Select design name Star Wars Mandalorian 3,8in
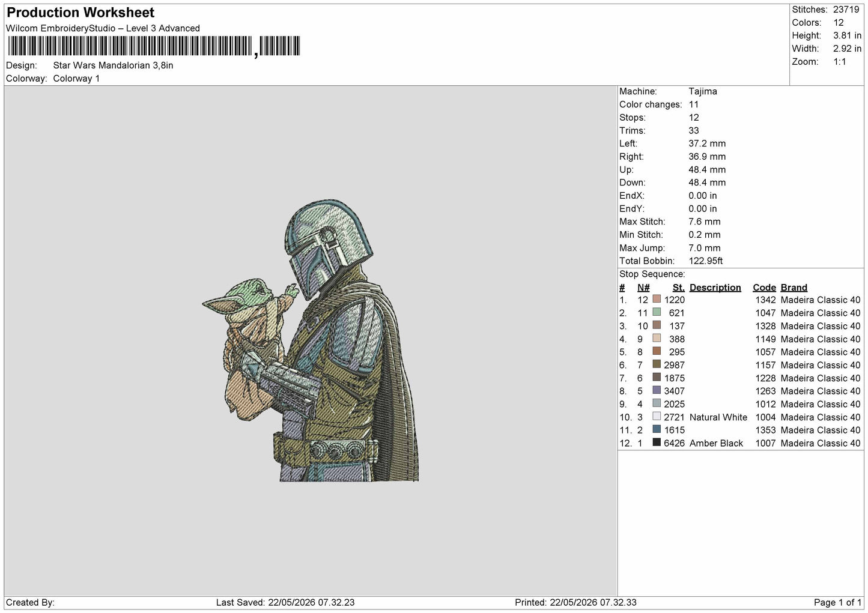The height and width of the screenshot is (613, 868). coord(113,65)
